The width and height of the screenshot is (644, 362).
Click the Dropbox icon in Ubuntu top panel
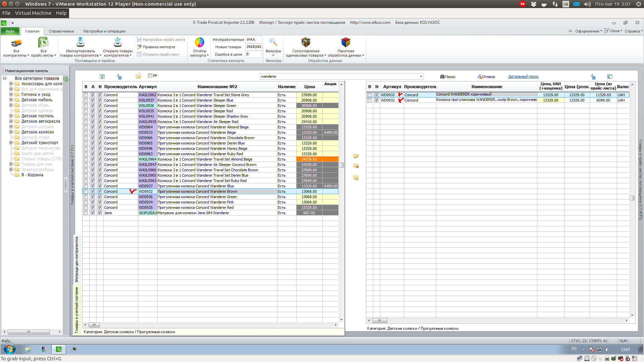pyautogui.click(x=533, y=4)
